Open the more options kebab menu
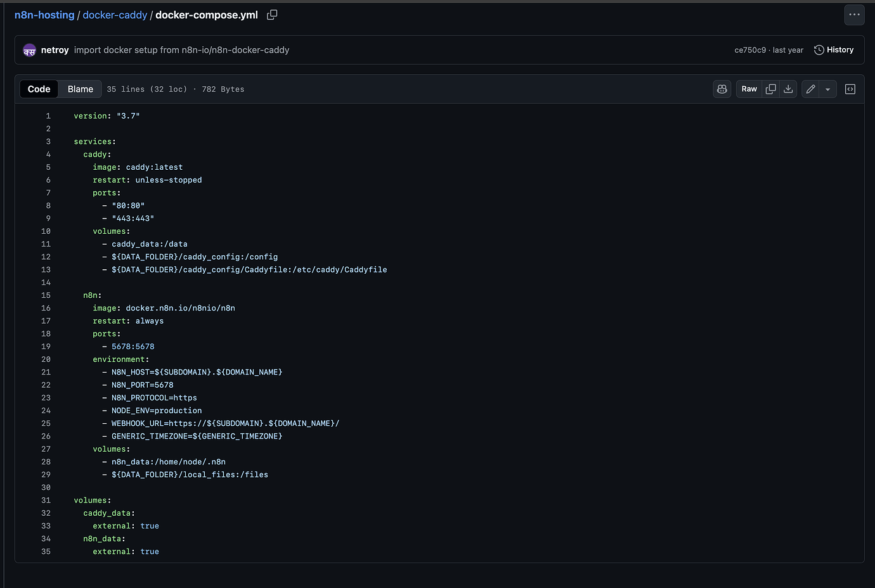 [854, 14]
